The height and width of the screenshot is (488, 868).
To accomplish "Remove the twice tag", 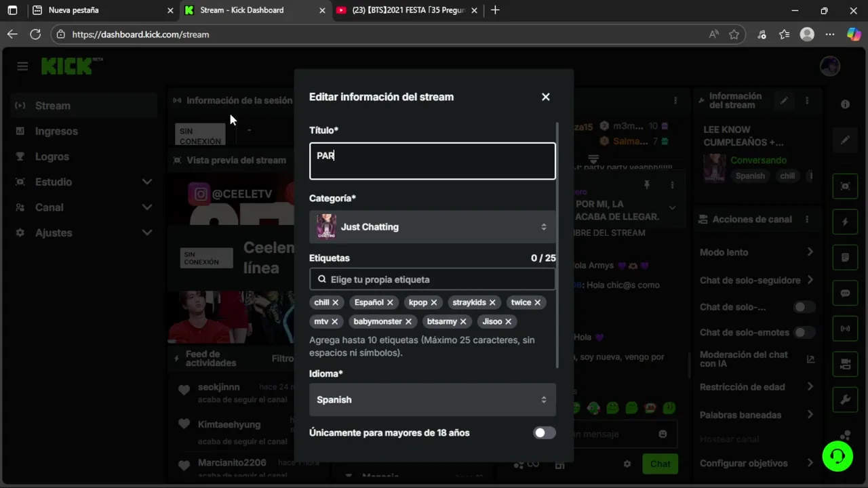I will click(538, 302).
